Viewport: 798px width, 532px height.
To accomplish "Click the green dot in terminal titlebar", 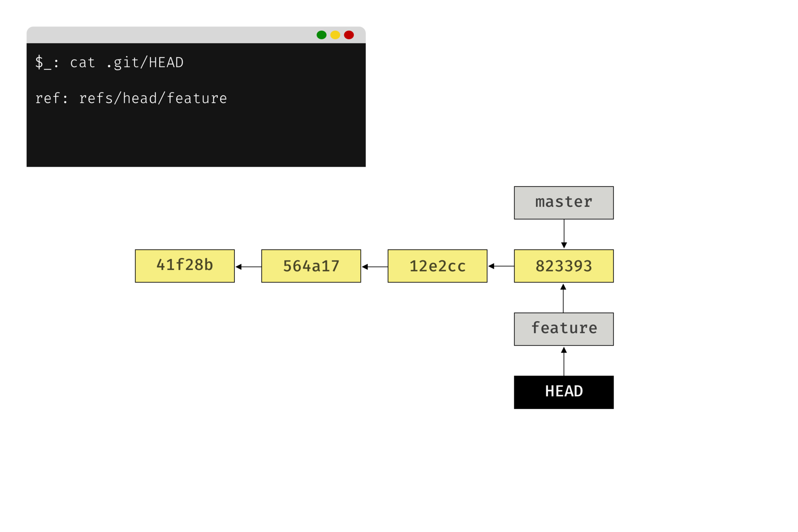I will 321,35.
